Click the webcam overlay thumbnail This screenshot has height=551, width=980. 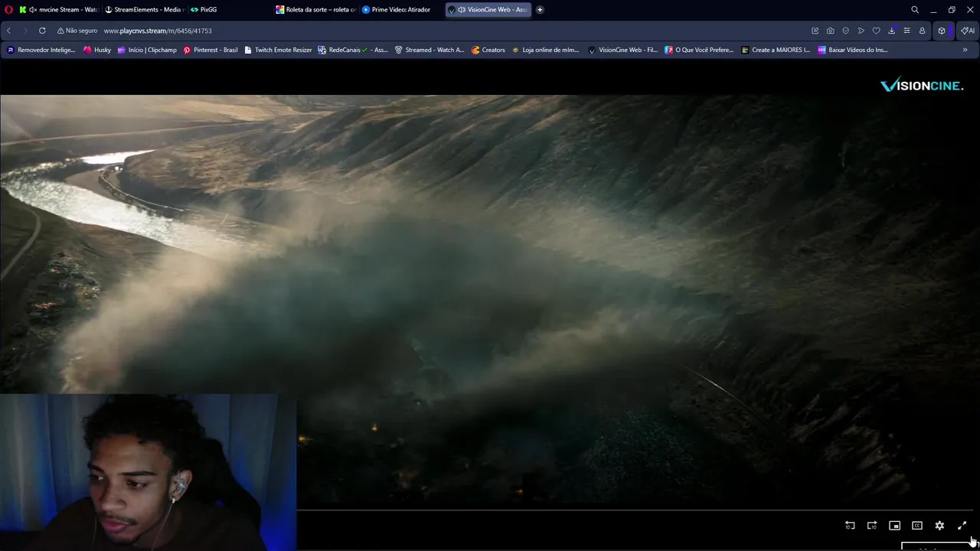(x=148, y=472)
